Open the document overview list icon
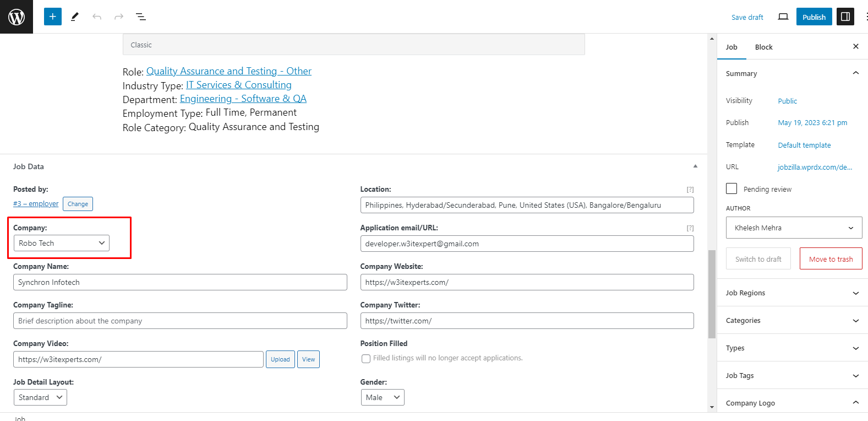This screenshot has height=421, width=868. [141, 17]
